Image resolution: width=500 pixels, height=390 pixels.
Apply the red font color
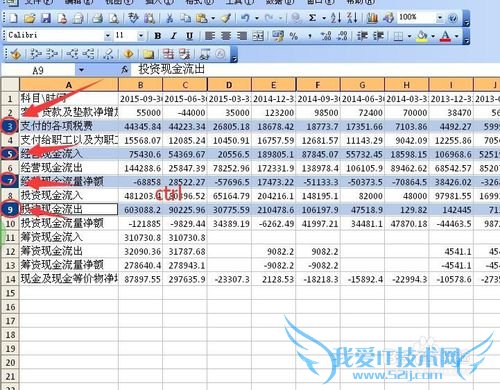(x=446, y=36)
